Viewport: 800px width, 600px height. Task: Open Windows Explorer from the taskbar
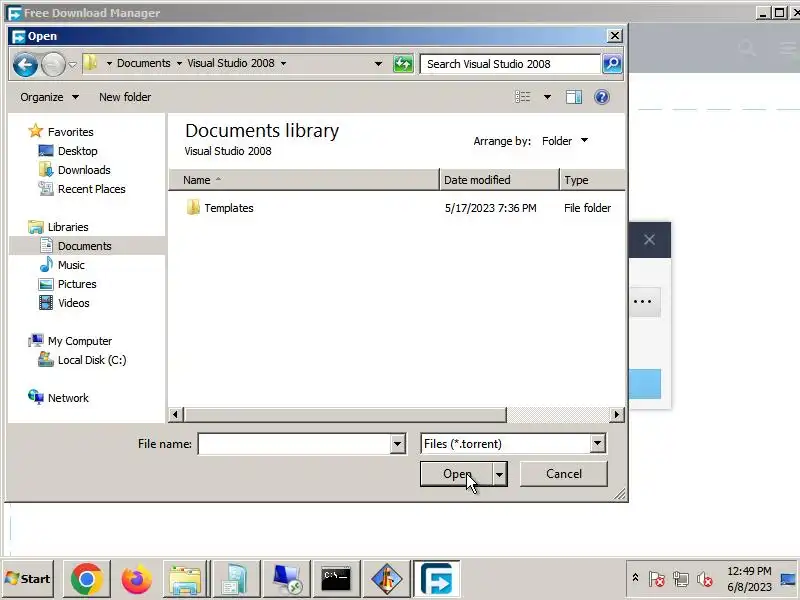pyautogui.click(x=186, y=579)
